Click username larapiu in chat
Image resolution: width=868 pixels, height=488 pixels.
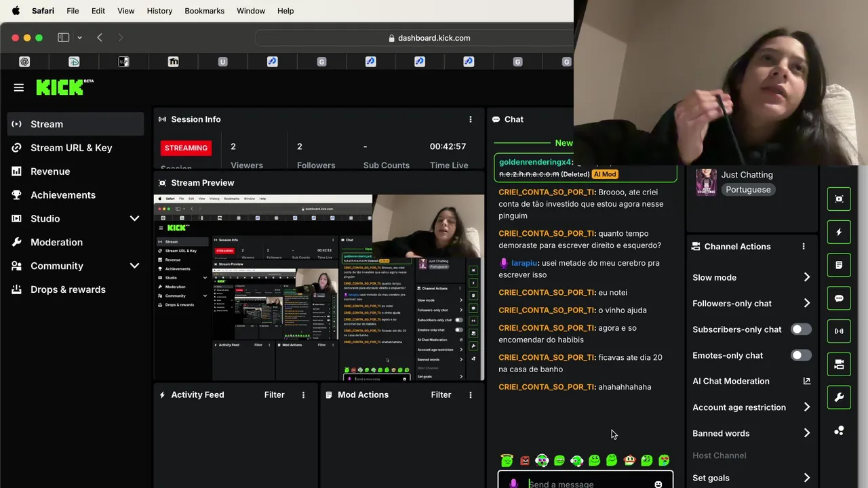pyautogui.click(x=524, y=263)
